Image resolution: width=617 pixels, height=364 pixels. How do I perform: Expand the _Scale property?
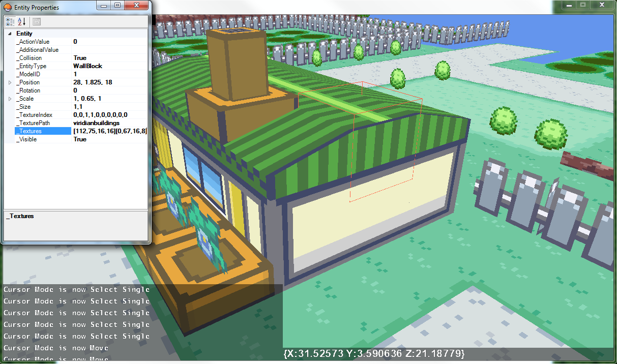(10, 99)
